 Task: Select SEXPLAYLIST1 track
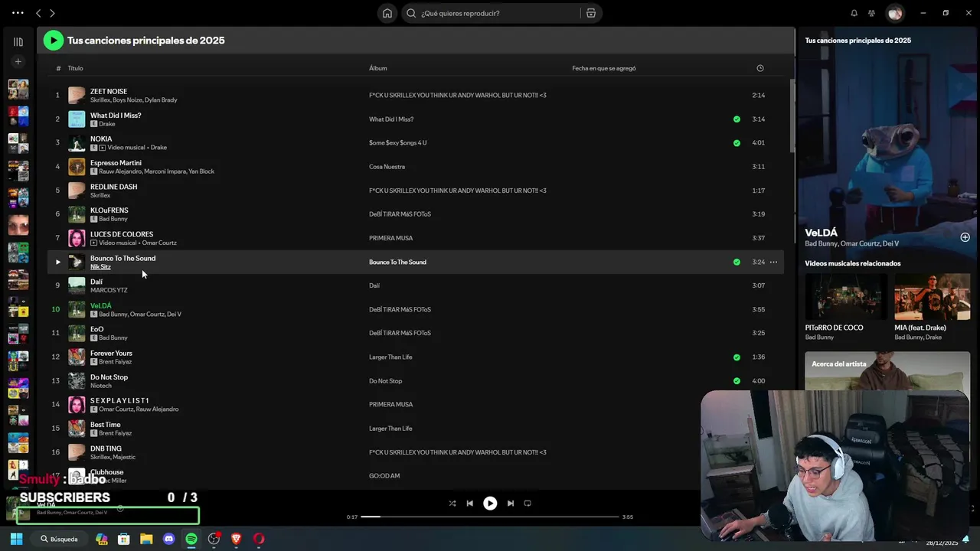click(119, 400)
